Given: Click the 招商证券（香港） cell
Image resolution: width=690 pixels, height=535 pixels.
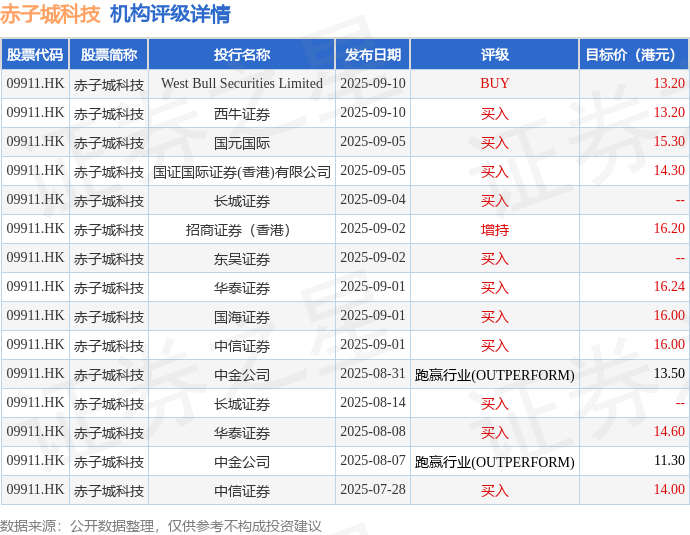Looking at the screenshot, I should tap(242, 230).
